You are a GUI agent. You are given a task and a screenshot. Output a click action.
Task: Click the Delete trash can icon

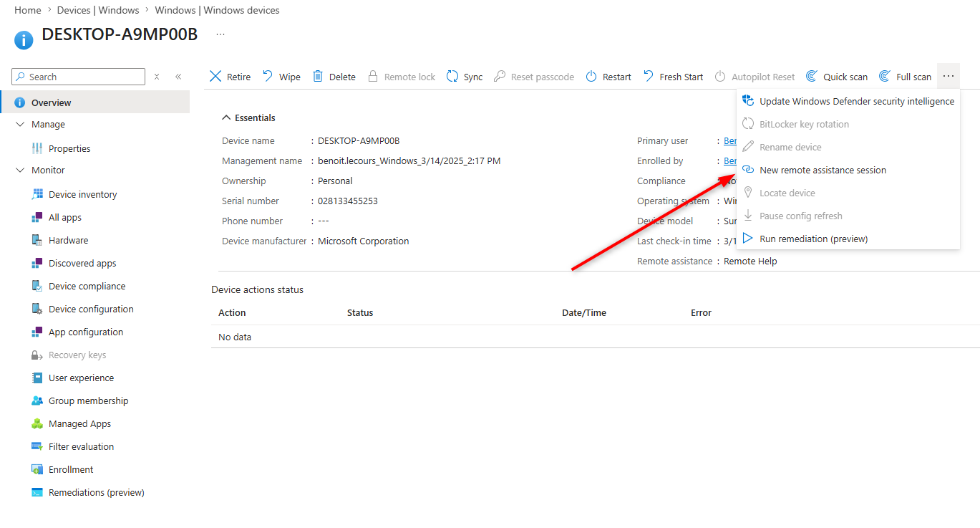[318, 76]
